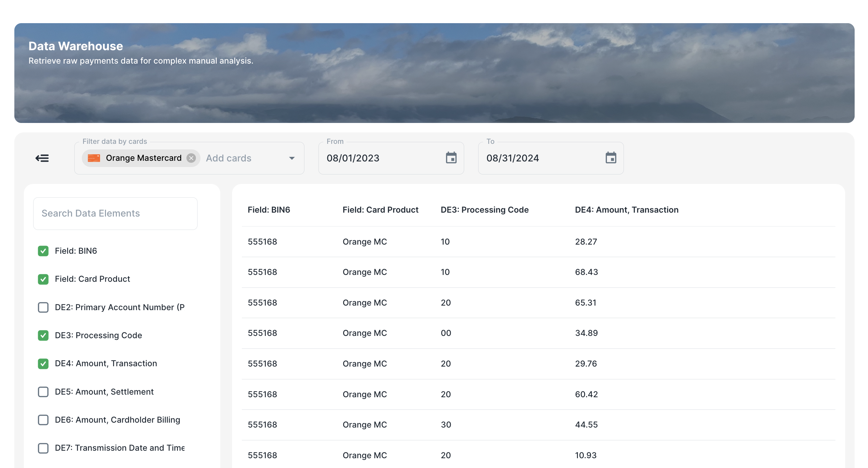Uncheck the Field: Card Product checkbox
Screen dimensions: 868x468
pos(43,279)
